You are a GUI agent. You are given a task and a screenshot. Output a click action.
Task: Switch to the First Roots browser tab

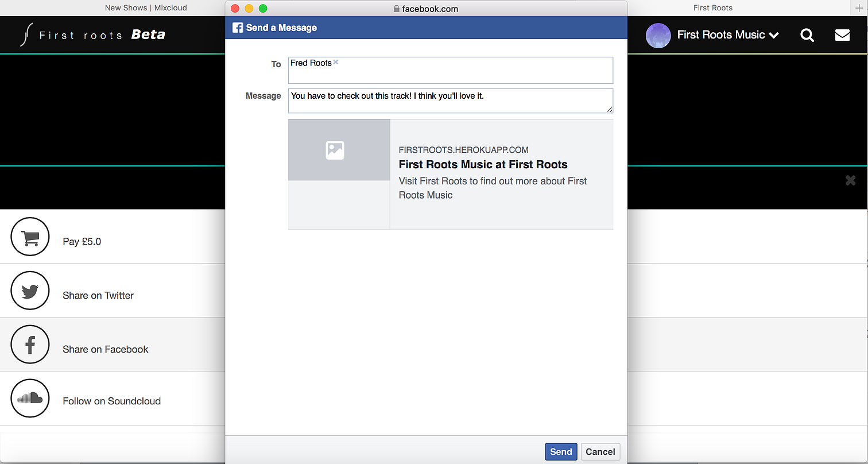pos(713,7)
